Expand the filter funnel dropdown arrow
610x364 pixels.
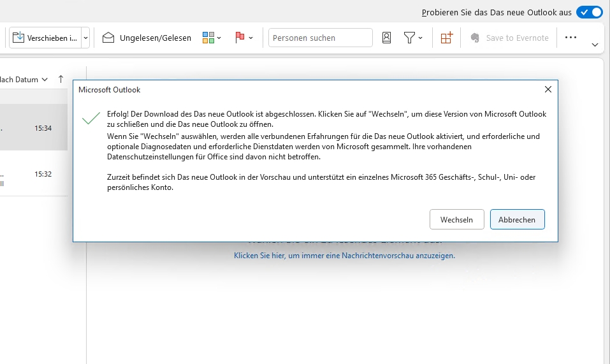[x=421, y=38]
